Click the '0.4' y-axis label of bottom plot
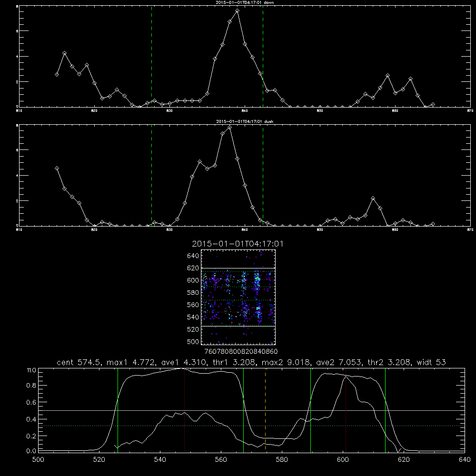Image resolution: width=476 pixels, height=476 pixels. pos(31,419)
